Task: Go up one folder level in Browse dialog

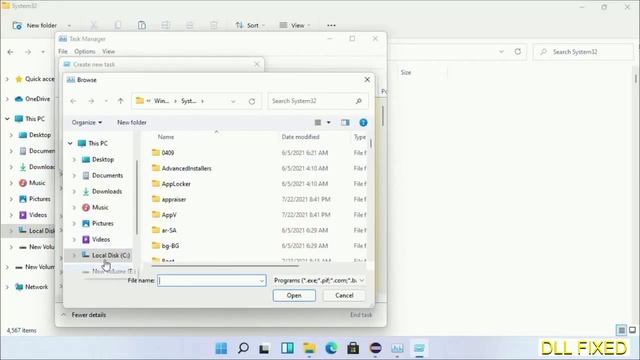Action: (120, 101)
